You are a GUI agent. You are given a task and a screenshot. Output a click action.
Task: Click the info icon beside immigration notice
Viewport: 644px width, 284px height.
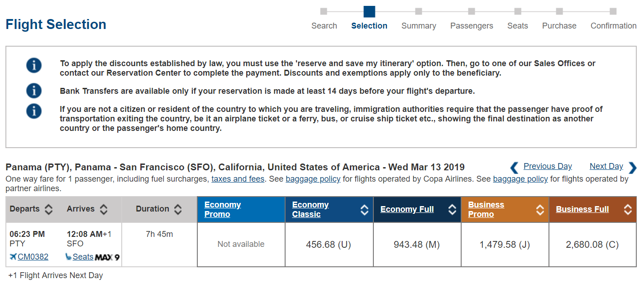click(34, 111)
